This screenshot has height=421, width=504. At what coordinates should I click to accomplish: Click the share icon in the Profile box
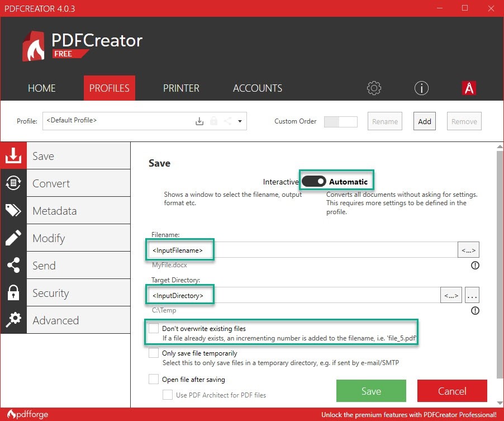pyautogui.click(x=227, y=121)
